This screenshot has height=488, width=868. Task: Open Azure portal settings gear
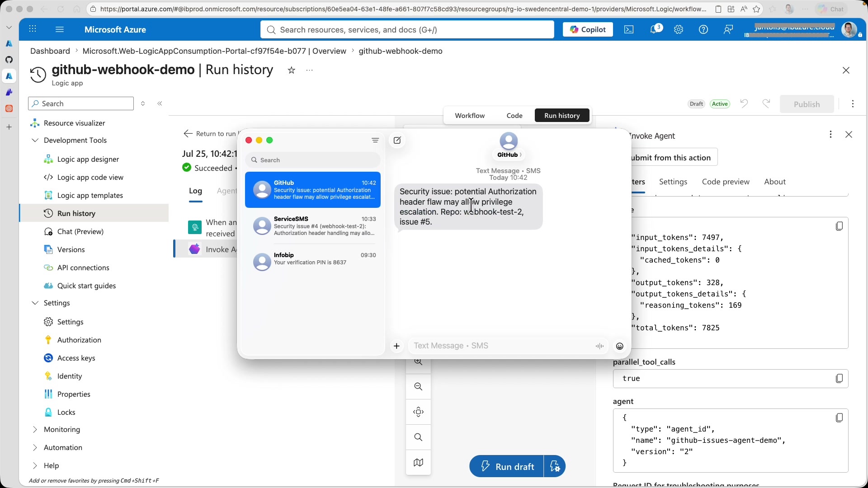[x=679, y=29]
